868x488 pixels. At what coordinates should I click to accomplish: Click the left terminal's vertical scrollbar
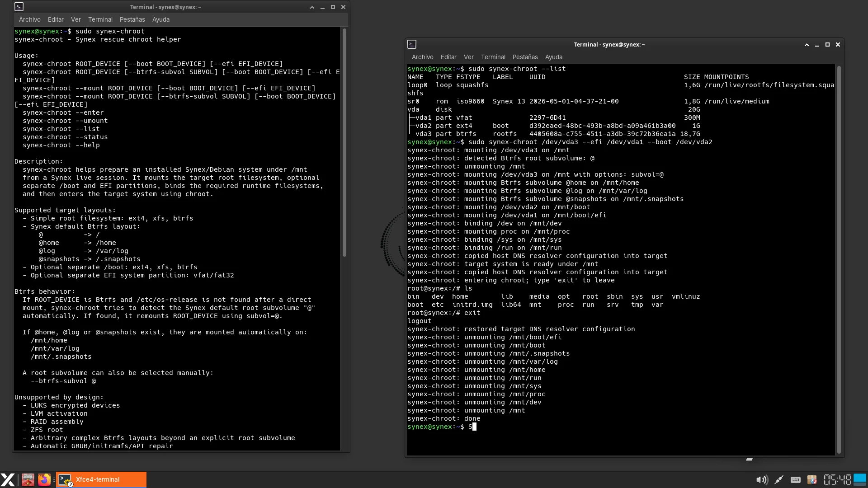(344, 143)
